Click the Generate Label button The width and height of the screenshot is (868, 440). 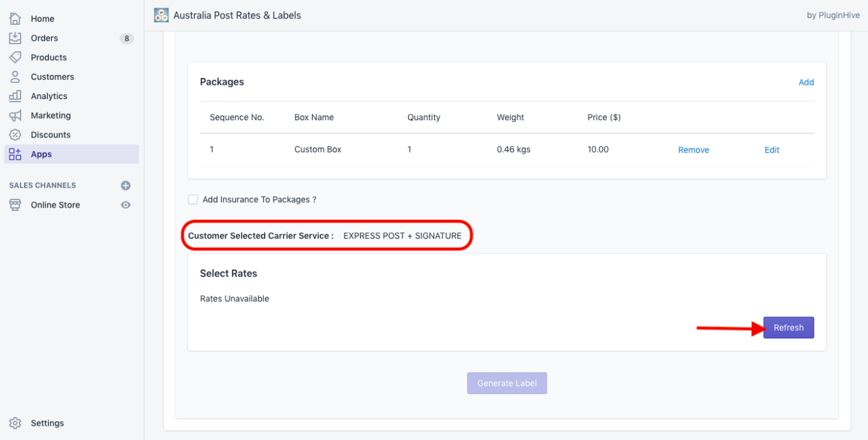(x=507, y=383)
